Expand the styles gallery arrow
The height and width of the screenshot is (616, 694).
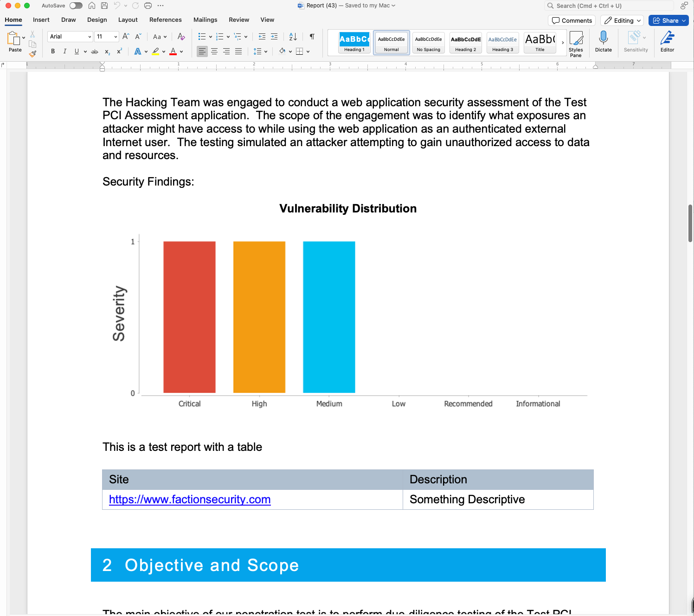[563, 43]
